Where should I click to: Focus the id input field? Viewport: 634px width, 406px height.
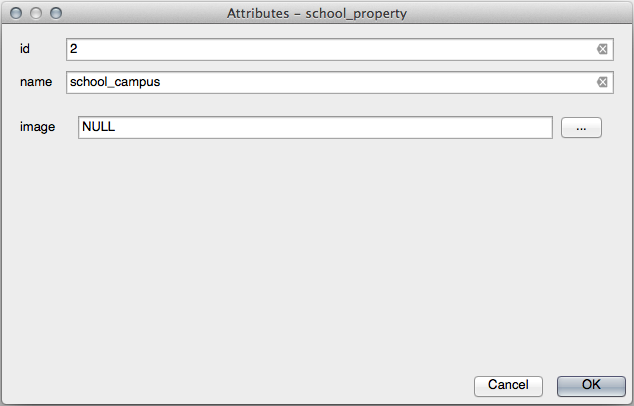(x=330, y=49)
